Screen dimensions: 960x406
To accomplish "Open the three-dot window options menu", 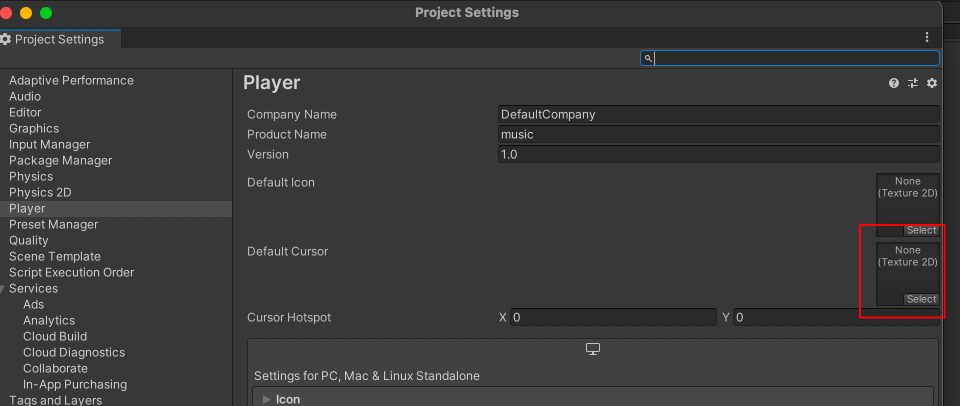I will pos(927,37).
